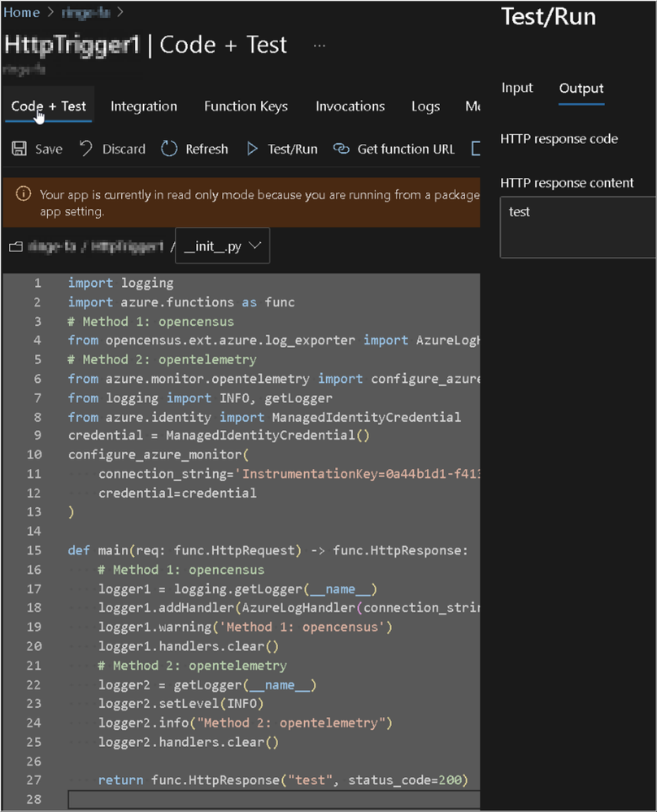
Task: Click the Save floppy disk icon
Action: click(x=19, y=149)
